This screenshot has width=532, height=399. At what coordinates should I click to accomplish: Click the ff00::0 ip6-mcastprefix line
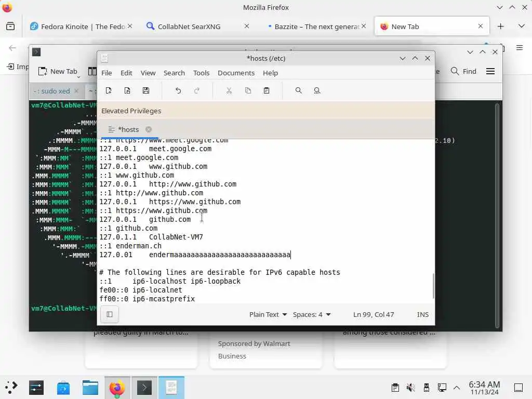[147, 299]
